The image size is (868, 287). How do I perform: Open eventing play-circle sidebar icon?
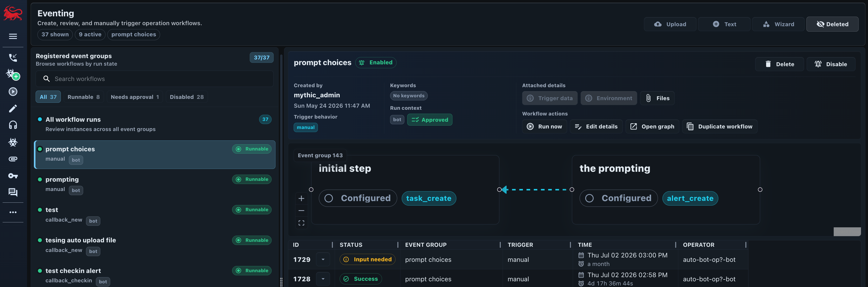tap(13, 92)
